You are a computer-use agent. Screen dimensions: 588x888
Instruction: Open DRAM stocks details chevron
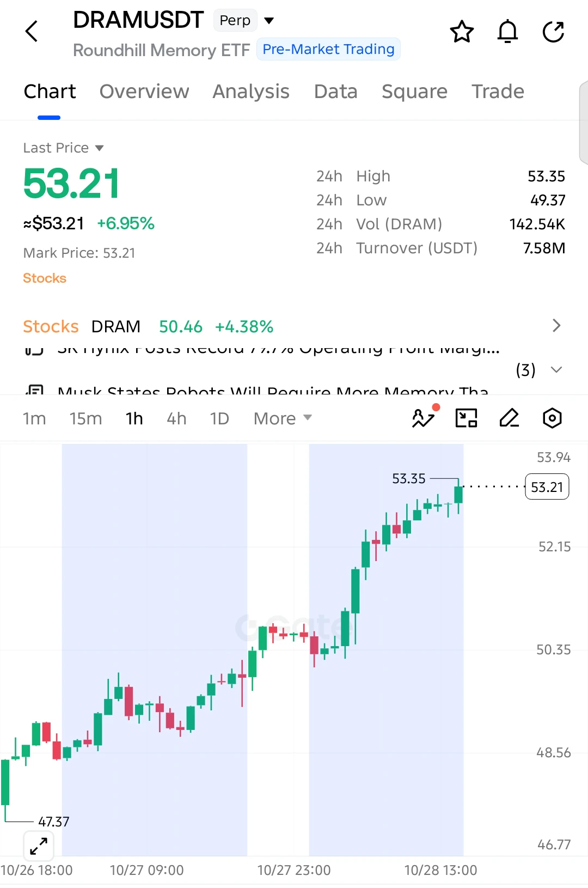[x=556, y=326]
